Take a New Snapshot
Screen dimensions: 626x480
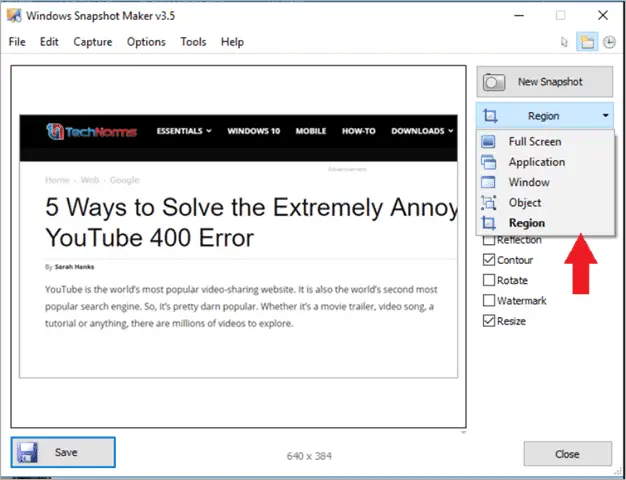[x=545, y=82]
